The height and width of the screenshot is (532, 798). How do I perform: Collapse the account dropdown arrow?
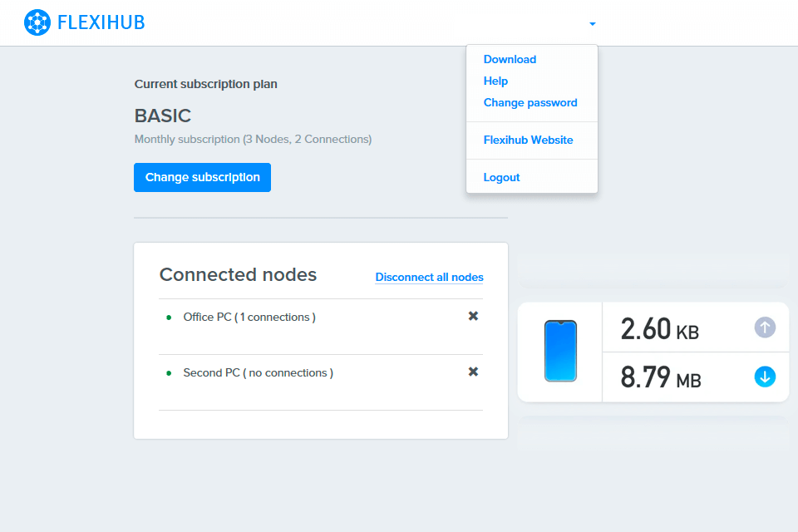pos(593,24)
